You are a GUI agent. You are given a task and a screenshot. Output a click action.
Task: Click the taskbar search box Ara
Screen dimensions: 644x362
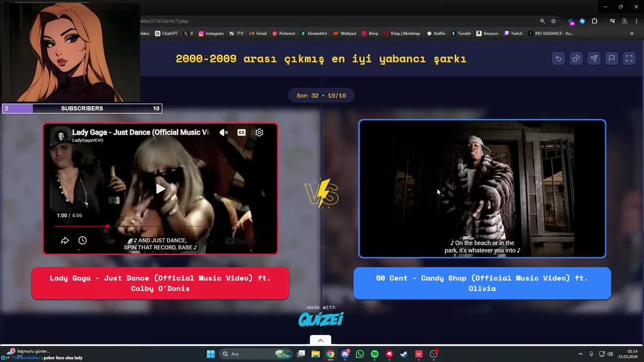(256, 354)
